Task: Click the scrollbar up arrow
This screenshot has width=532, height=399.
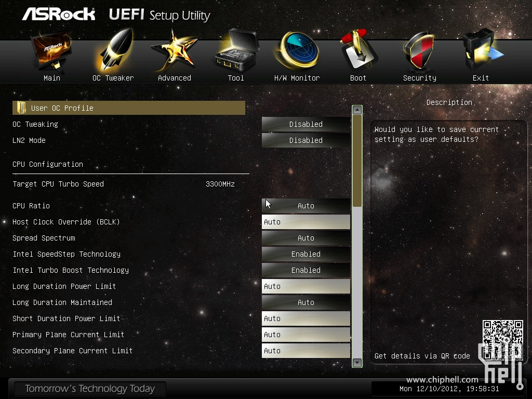Action: click(357, 110)
